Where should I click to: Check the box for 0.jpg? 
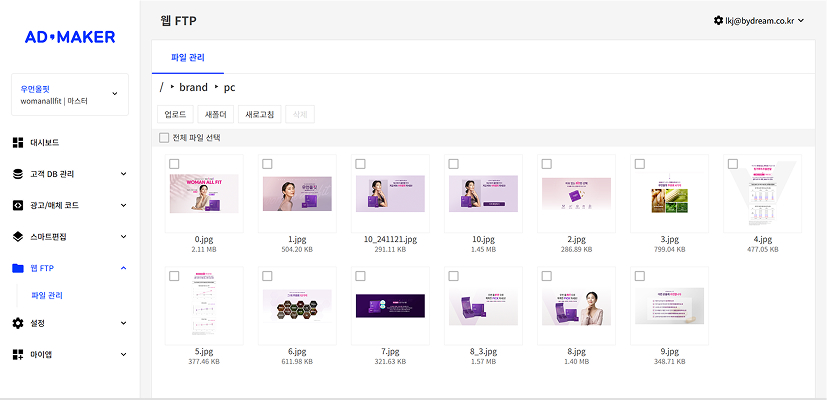pos(174,164)
